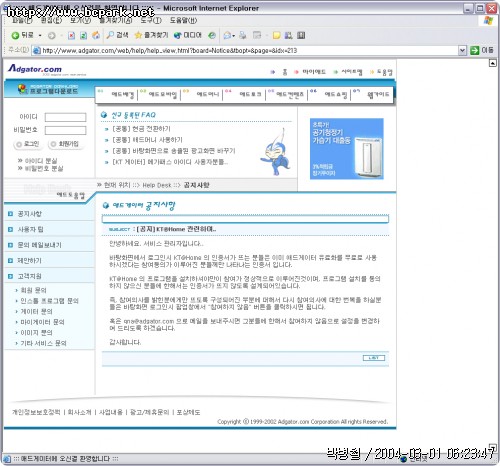Click the 아이디 input field
500x466 pixels.
click(x=65, y=117)
